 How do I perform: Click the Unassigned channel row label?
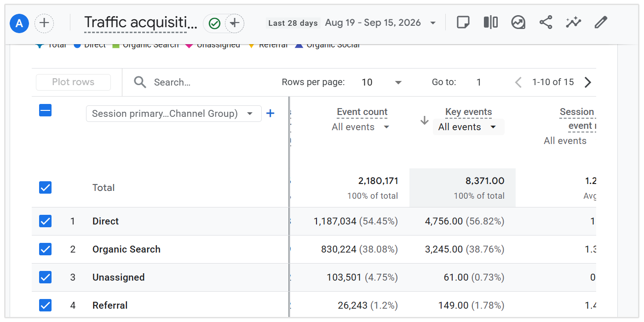[x=119, y=277]
